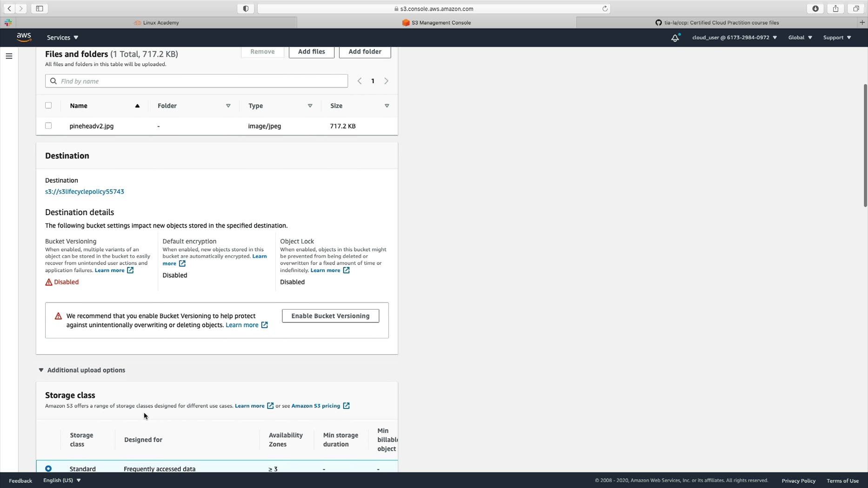Open the downloads icon in Safari toolbar
The image size is (868, 488).
click(x=815, y=8)
